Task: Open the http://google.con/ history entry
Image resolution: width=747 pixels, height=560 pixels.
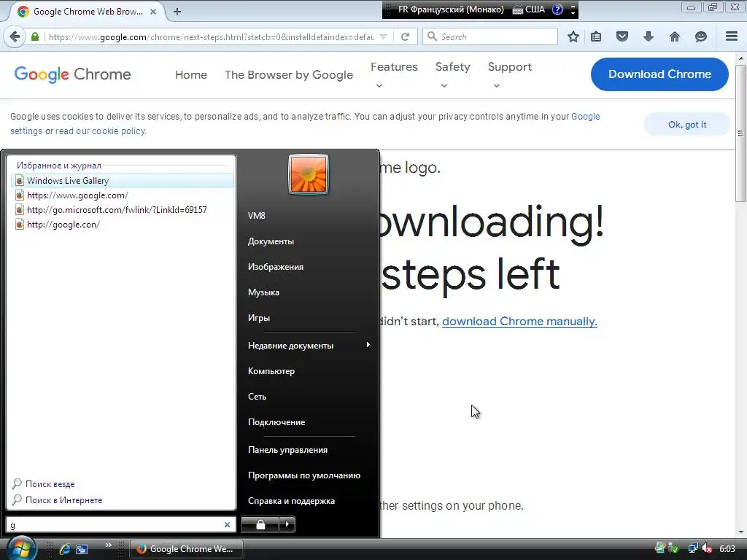Action: (123, 225)
